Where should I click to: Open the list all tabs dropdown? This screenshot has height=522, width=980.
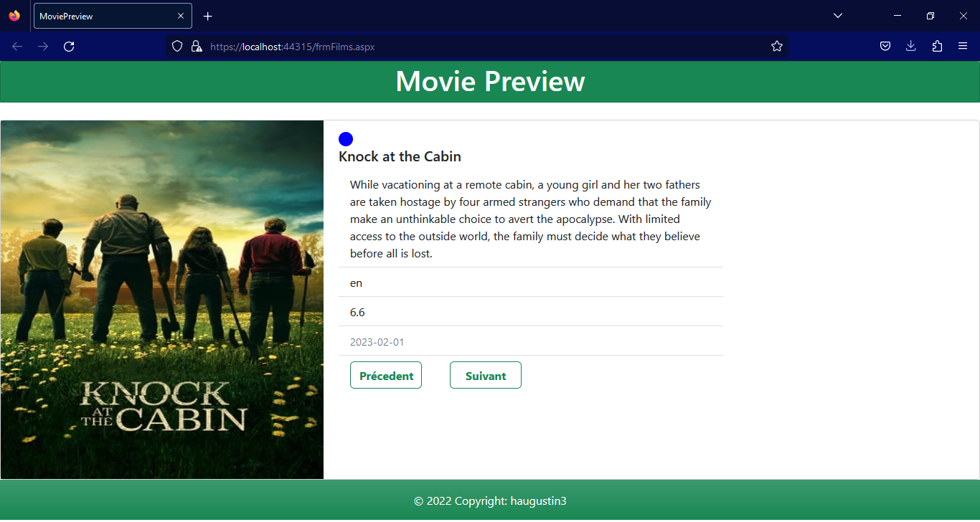837,16
